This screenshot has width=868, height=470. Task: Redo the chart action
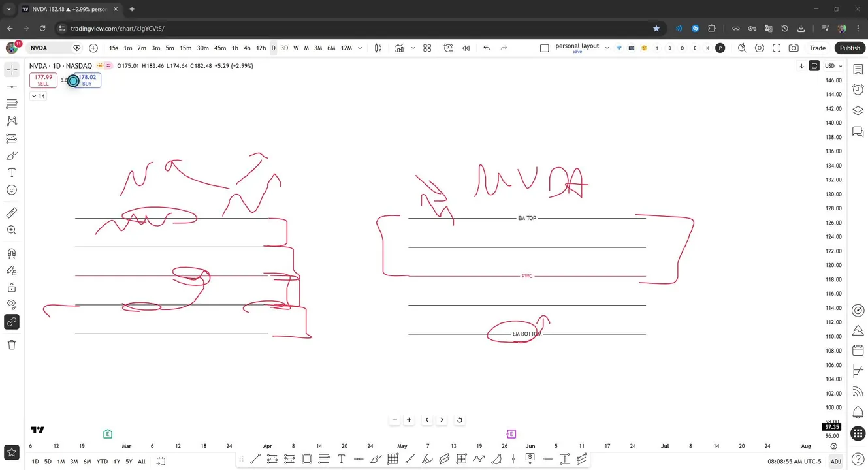[x=504, y=48]
